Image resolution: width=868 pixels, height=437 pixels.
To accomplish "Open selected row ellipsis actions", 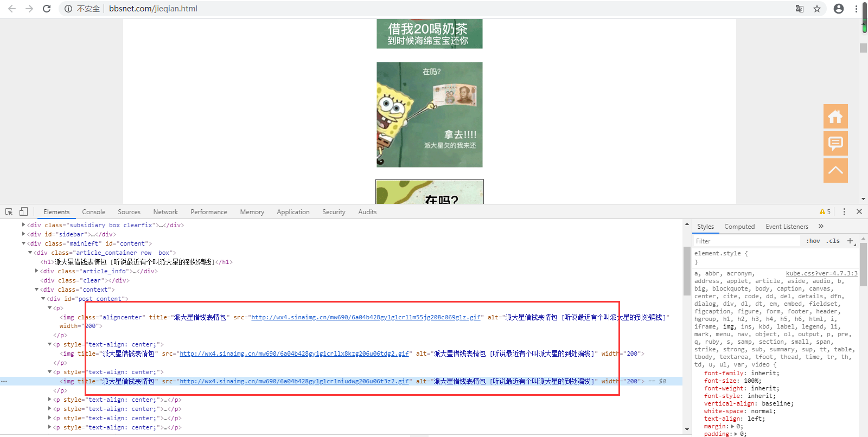I will tap(4, 381).
